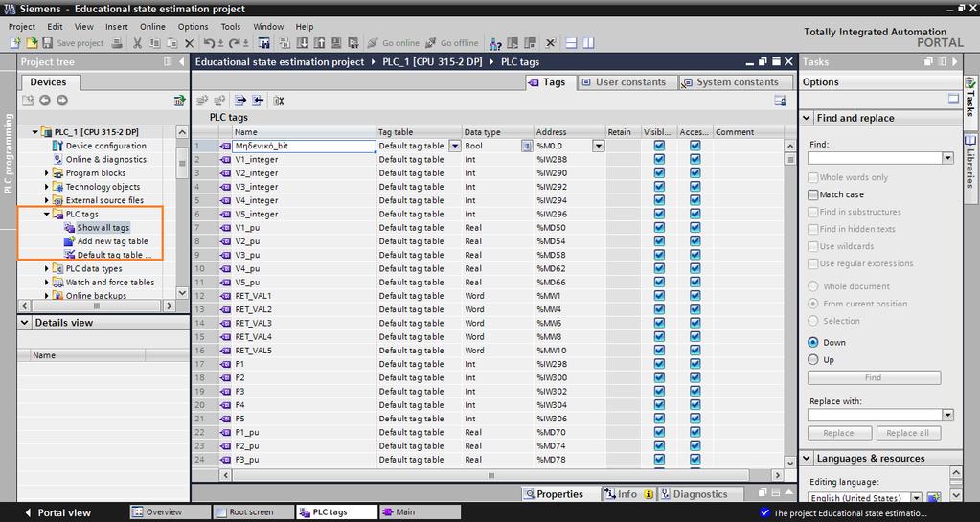Open Overview from the bottom taskbar
This screenshot has width=980, height=522.
point(170,512)
